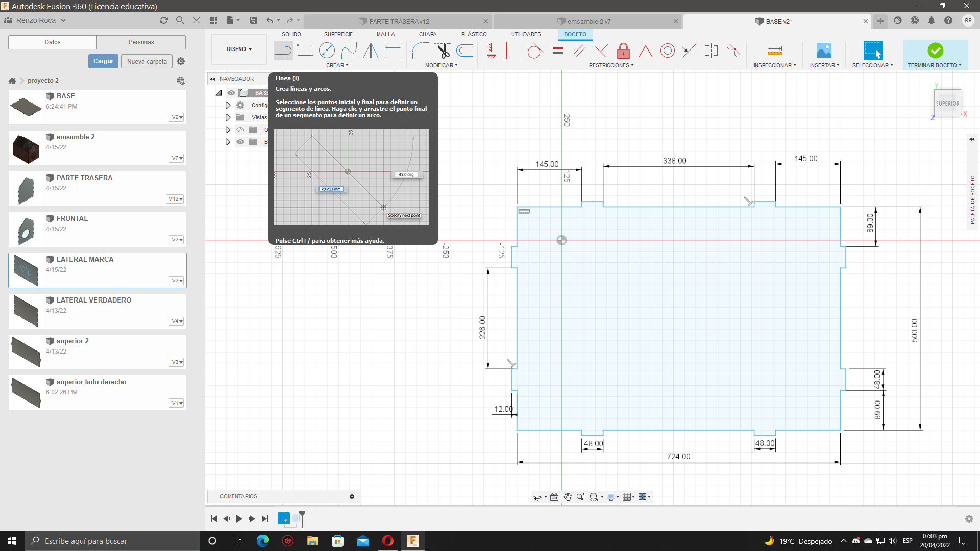Switch to the PLÁSTICO ribbon tab

(x=474, y=34)
